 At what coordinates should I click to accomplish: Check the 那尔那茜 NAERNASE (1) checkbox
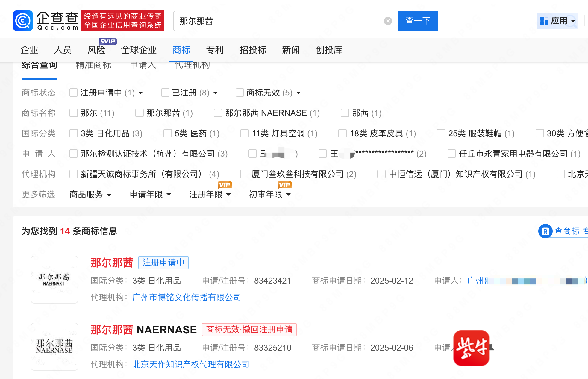tap(218, 113)
